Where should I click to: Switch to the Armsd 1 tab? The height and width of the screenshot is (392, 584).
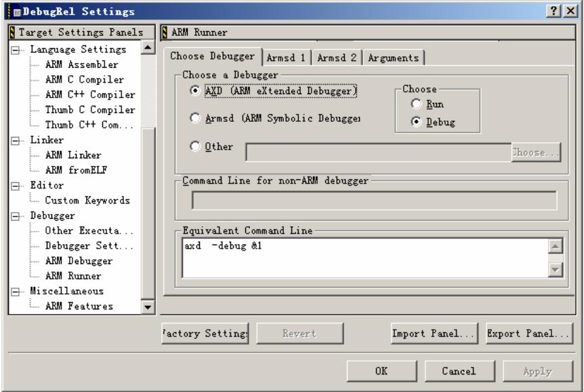pyautogui.click(x=288, y=58)
